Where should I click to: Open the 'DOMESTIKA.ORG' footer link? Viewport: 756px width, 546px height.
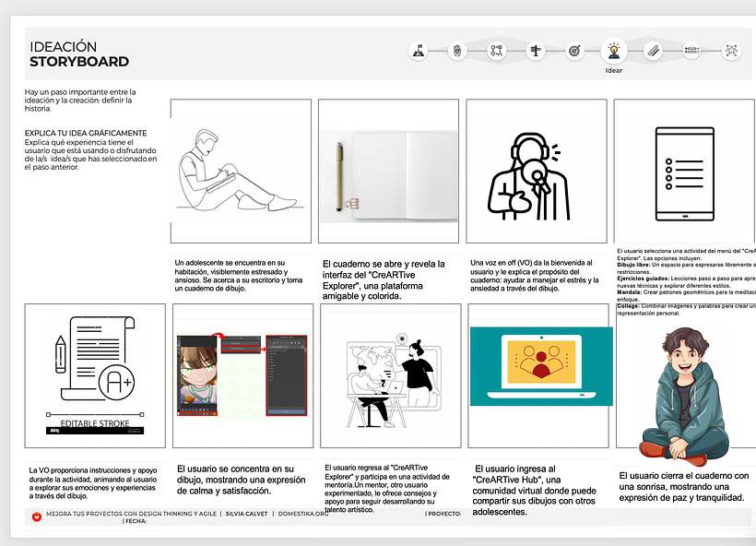(x=302, y=514)
